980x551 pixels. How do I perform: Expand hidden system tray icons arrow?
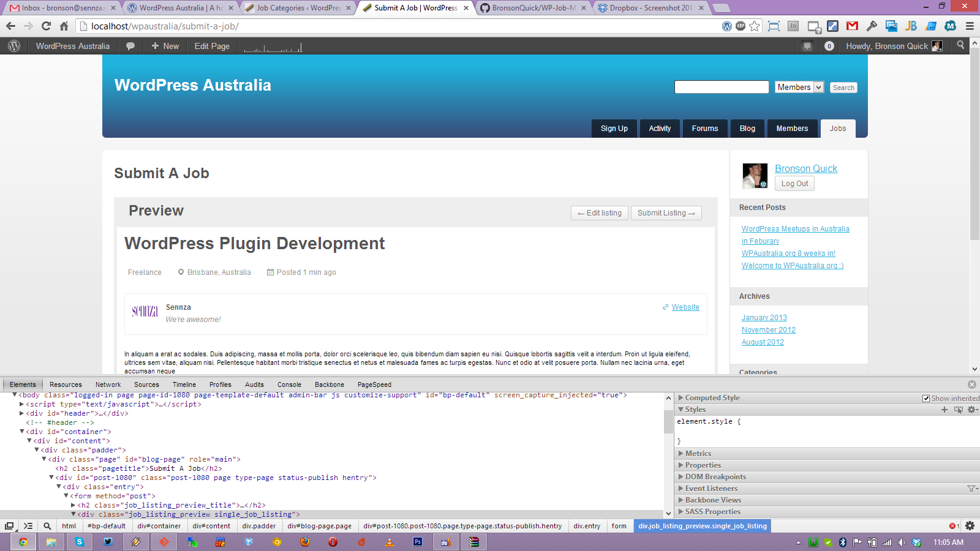(798, 542)
